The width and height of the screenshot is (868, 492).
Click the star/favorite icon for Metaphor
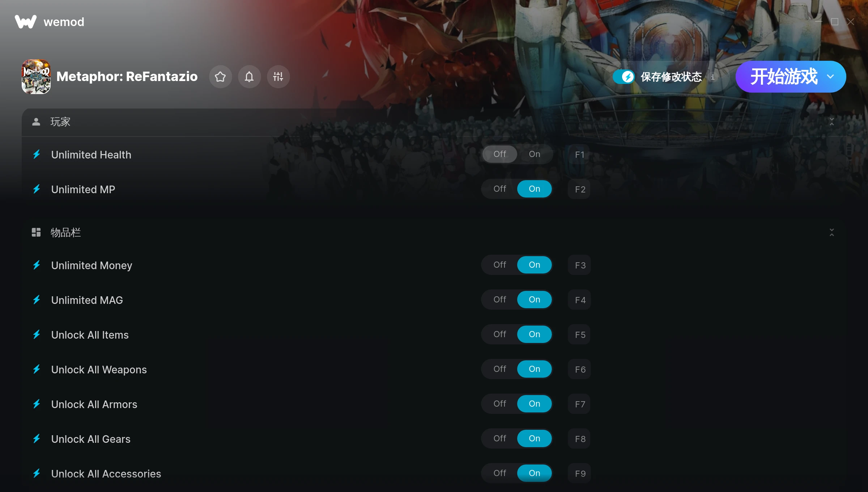coord(221,76)
